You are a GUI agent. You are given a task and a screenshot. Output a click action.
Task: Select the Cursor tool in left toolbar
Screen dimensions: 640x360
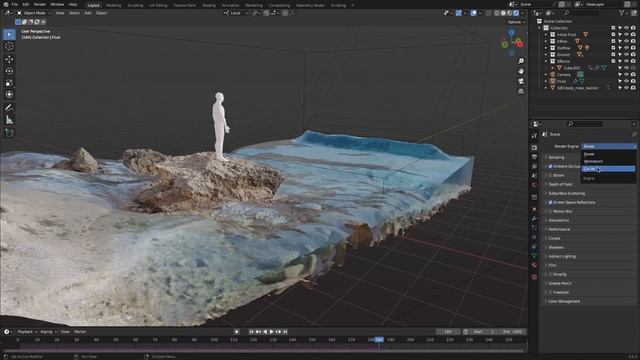coord(9,47)
